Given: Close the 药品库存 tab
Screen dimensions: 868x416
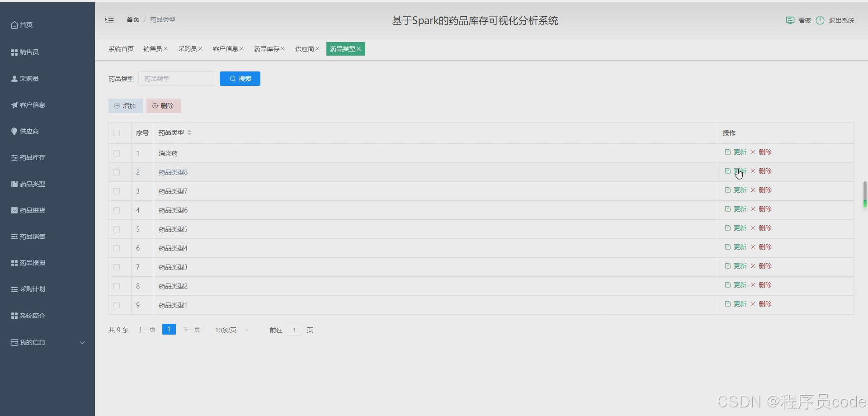Looking at the screenshot, I should pyautogui.click(x=283, y=49).
